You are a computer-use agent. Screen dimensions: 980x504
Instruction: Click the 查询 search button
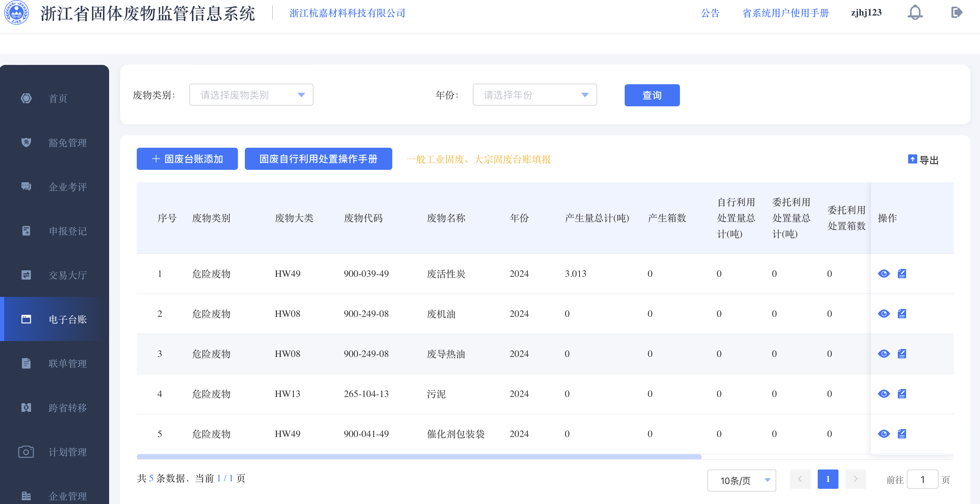click(x=652, y=95)
